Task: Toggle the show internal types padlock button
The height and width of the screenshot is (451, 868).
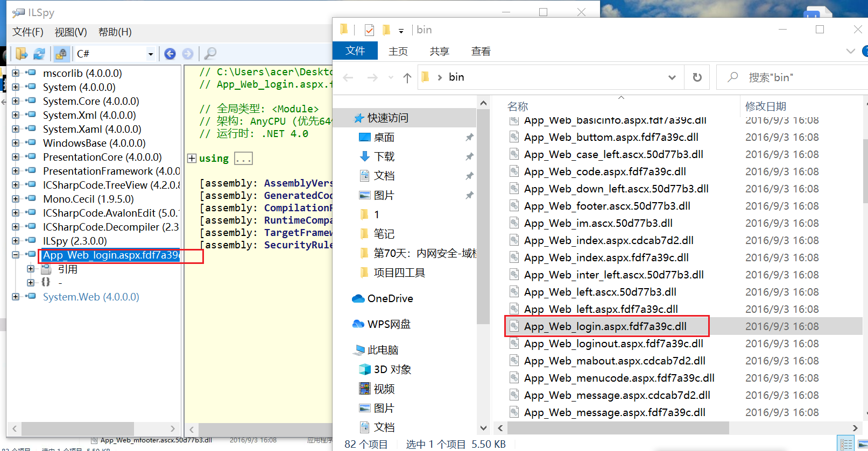Action: tap(61, 54)
